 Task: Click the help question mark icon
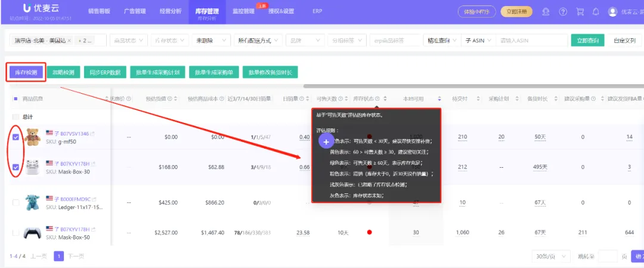[x=562, y=11]
